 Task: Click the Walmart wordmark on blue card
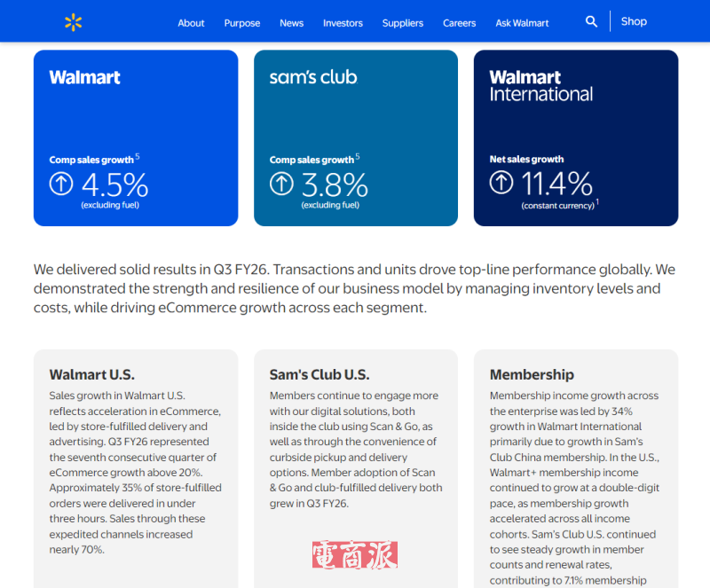[x=85, y=77]
